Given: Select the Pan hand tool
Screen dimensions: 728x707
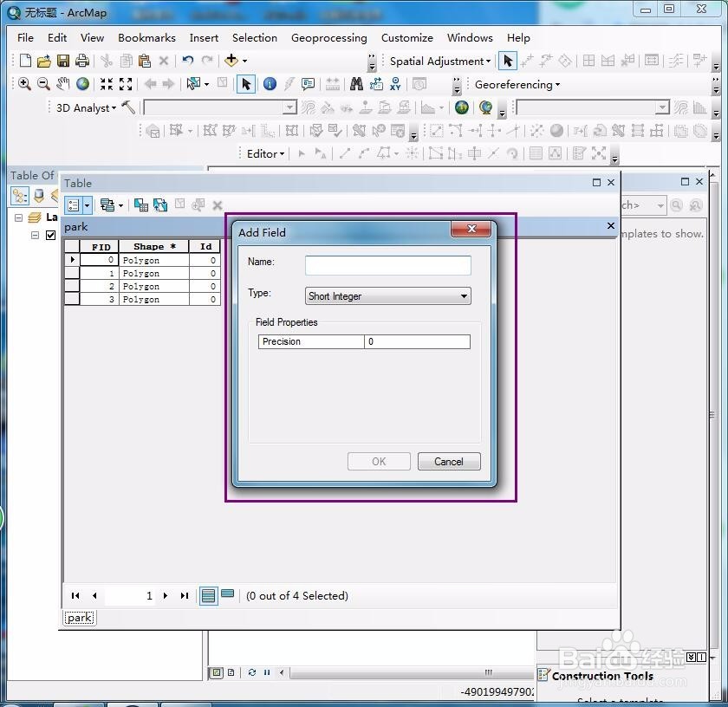Looking at the screenshot, I should click(x=63, y=84).
